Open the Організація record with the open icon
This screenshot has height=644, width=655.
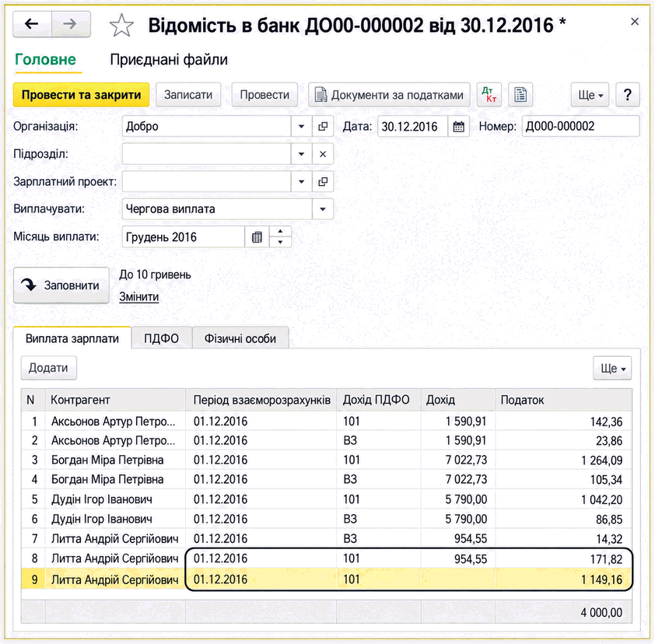click(x=323, y=126)
